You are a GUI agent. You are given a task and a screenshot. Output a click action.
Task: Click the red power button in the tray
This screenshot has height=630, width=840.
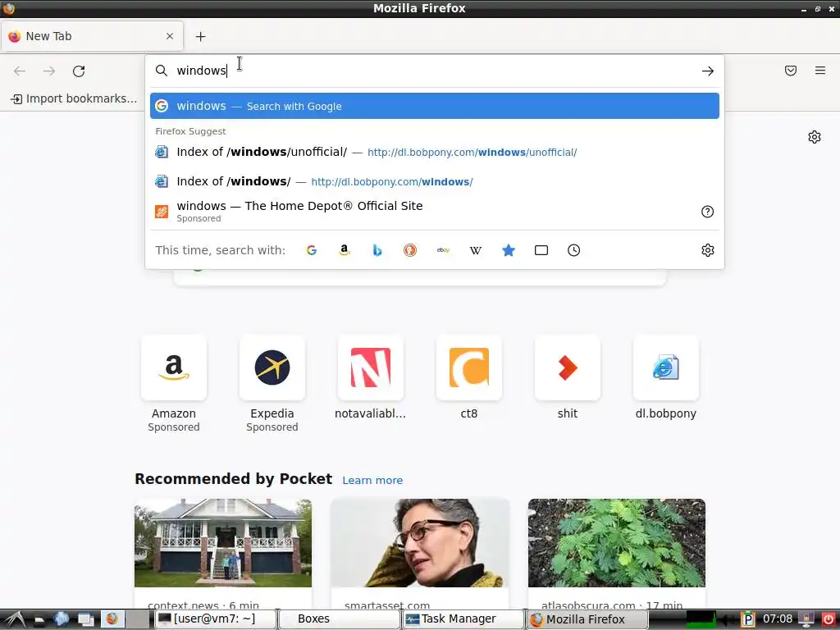(x=829, y=619)
